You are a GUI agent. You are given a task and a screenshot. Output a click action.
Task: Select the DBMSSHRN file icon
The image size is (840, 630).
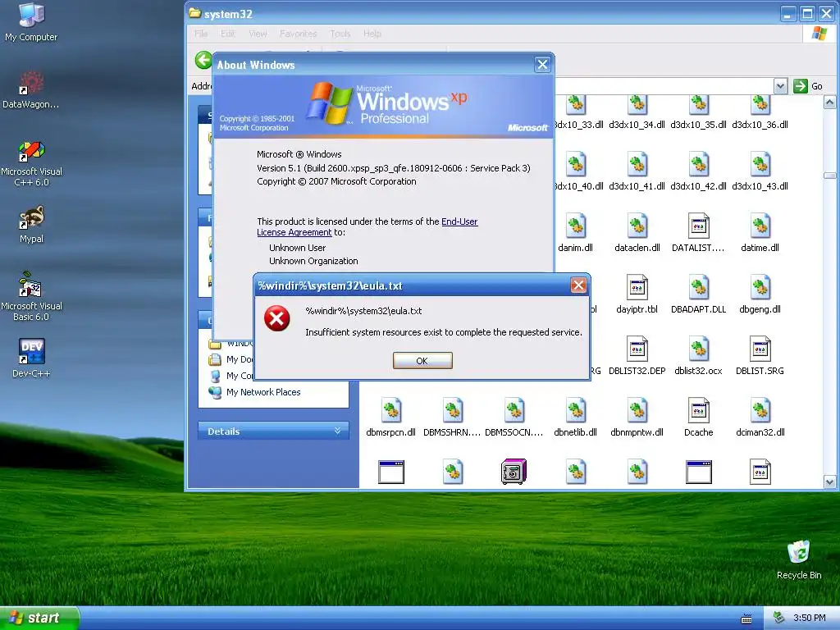click(x=452, y=411)
